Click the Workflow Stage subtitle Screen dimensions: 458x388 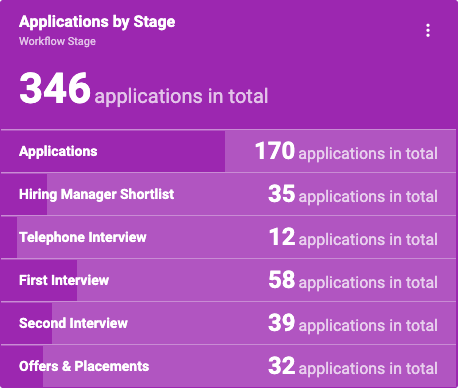point(57,41)
